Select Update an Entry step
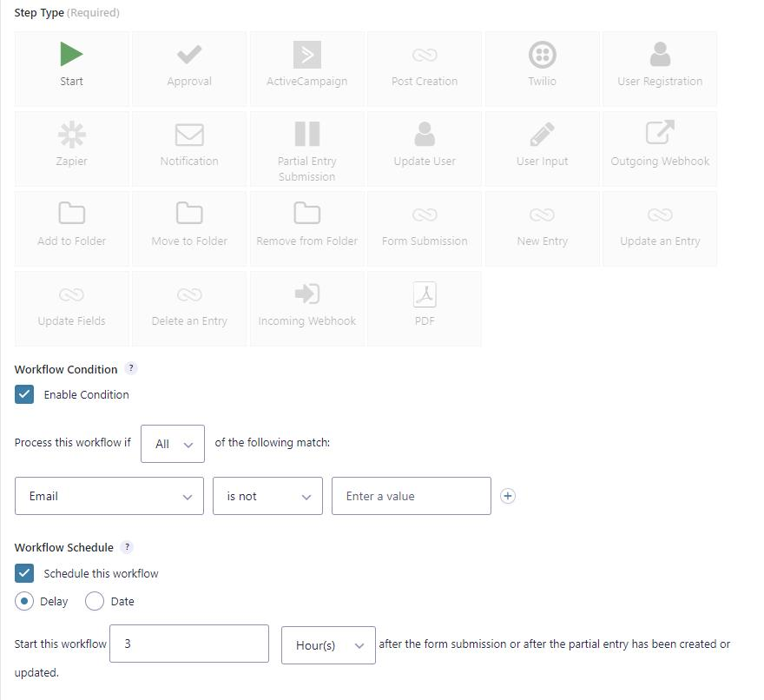This screenshot has width=764, height=700. (660, 228)
